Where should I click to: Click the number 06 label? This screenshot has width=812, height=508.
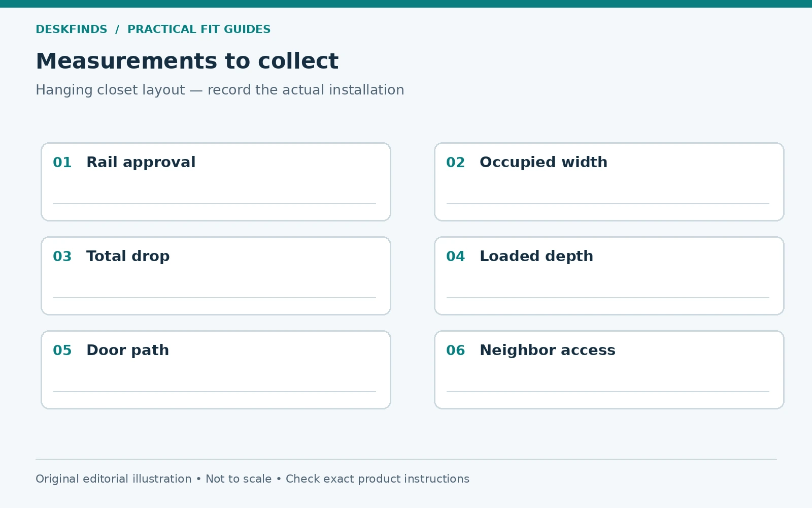pos(456,351)
